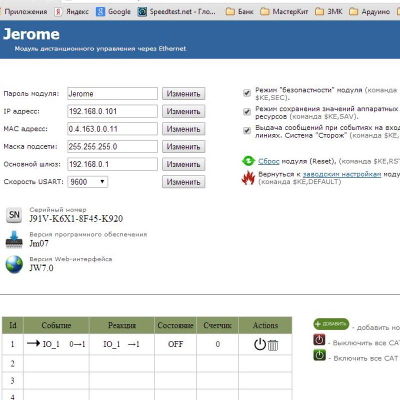Viewport: 400px width, 400px height.
Task: Click the subnet mask field 255.255.255.0
Action: tap(112, 147)
